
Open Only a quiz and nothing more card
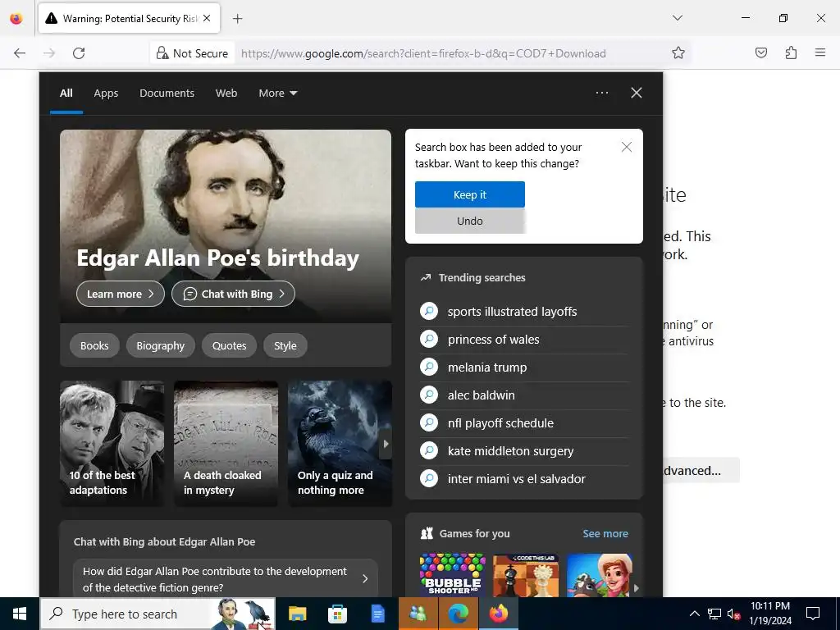click(x=340, y=444)
